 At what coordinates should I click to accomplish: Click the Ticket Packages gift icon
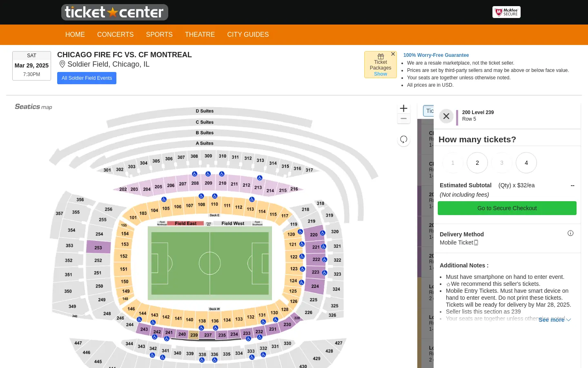381,56
